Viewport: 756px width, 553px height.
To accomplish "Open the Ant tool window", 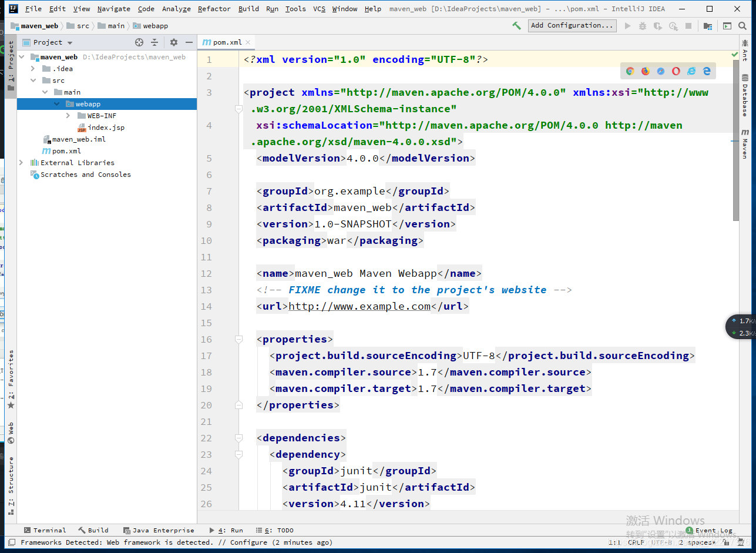I will coord(745,51).
